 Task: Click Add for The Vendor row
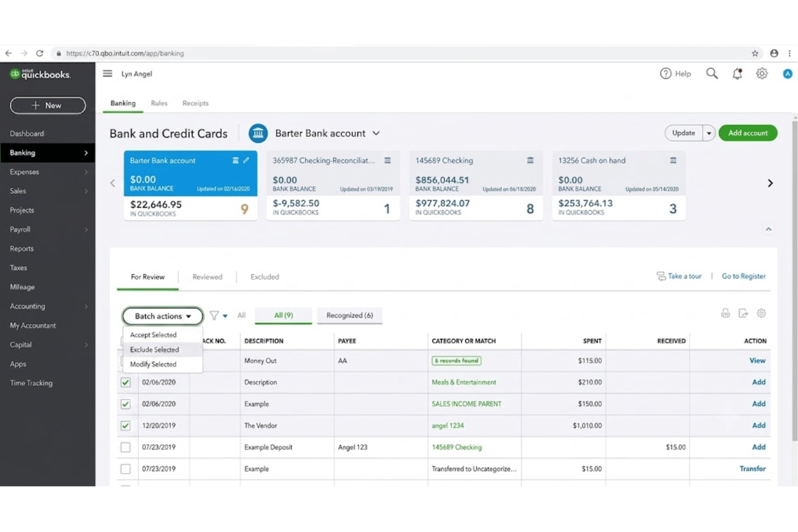click(759, 425)
